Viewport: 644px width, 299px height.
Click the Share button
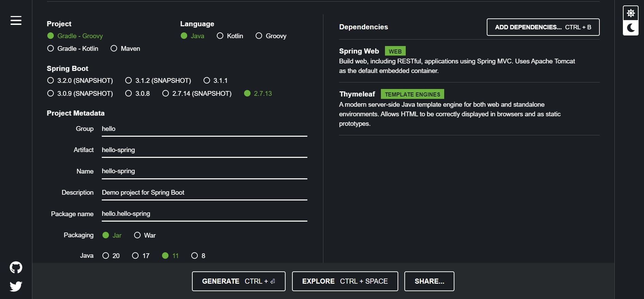click(x=429, y=281)
